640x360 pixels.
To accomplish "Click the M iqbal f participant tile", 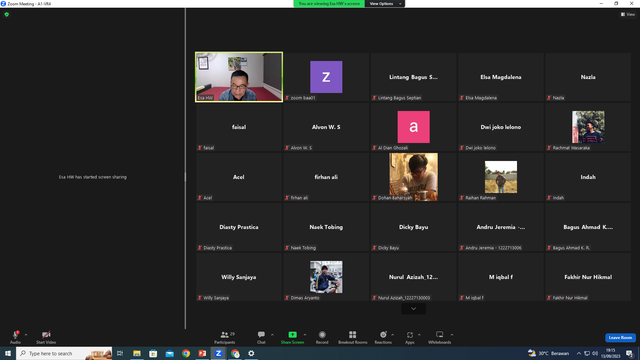I will [x=501, y=277].
